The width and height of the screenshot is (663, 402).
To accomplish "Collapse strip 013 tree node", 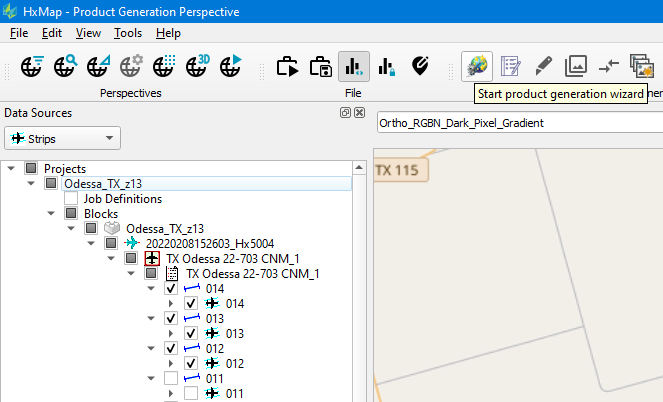I will 153,319.
